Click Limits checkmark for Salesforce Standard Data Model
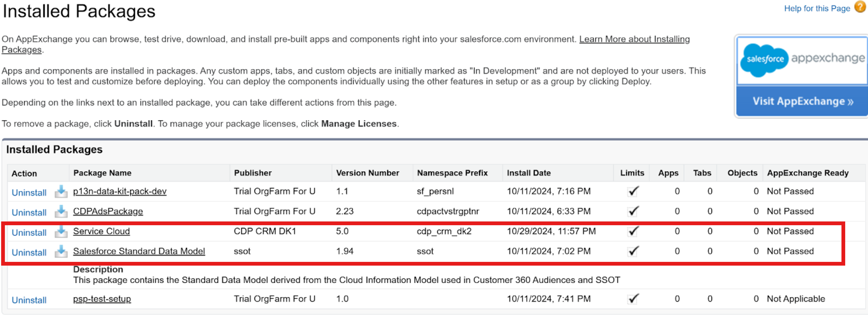This screenshot has height=315, width=868. tap(633, 251)
